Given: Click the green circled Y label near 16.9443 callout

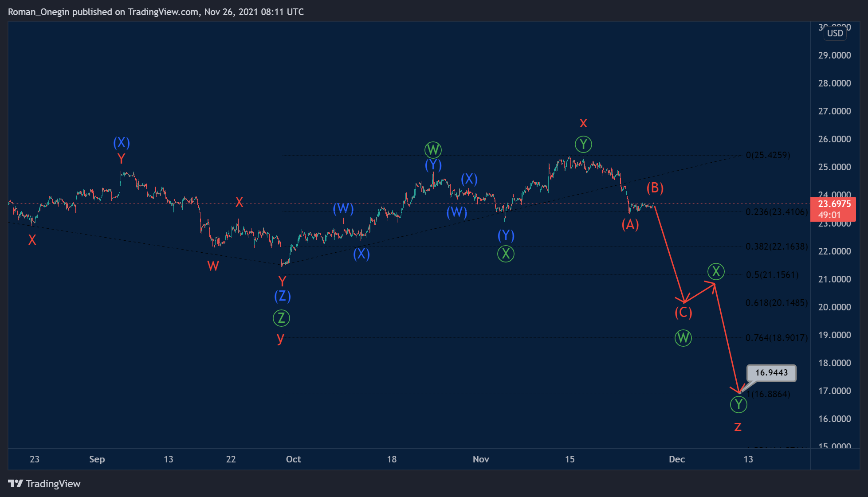Looking at the screenshot, I should click(738, 404).
